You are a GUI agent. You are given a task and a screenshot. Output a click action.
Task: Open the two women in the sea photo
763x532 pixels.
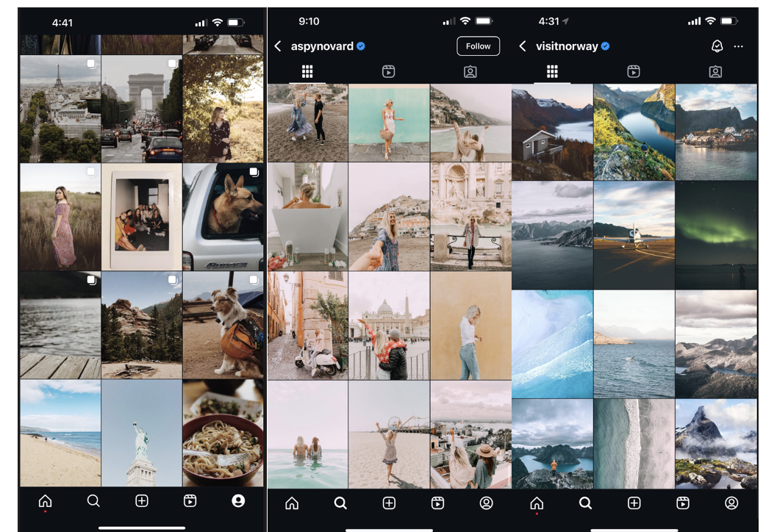[x=307, y=435]
